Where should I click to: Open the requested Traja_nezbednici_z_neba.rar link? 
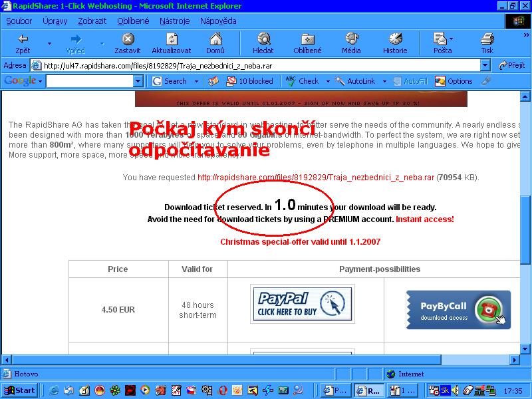click(316, 178)
